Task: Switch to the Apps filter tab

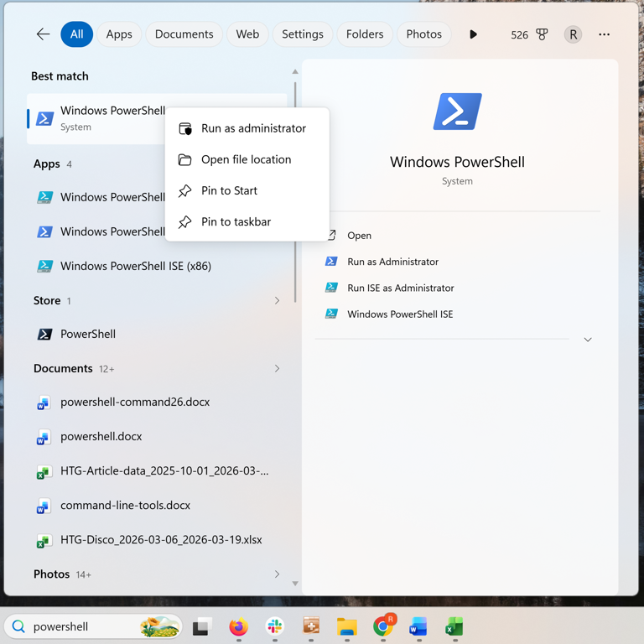Action: pos(119,34)
